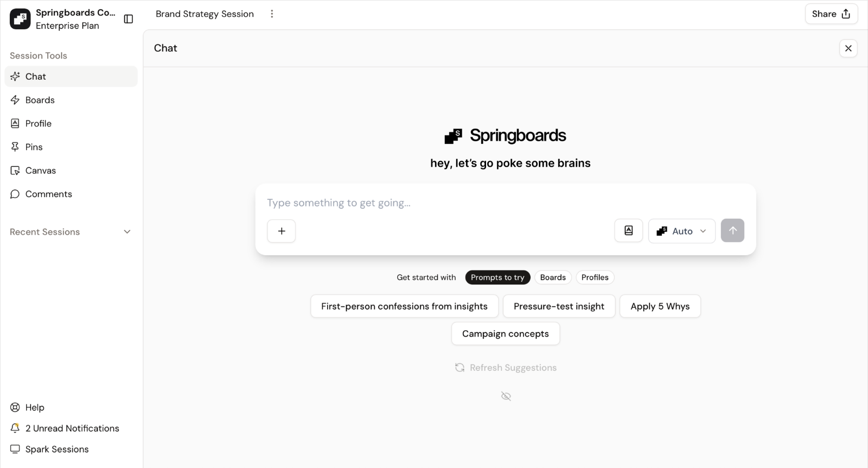Switch to the Profiles suggestion tab
This screenshot has width=868, height=468.
pyautogui.click(x=595, y=277)
